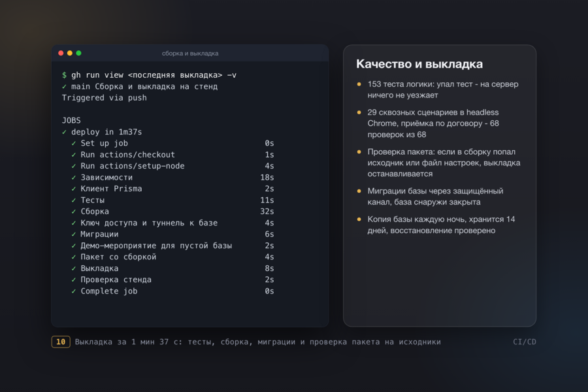
Task: Click the 'Сборка' step with 32s duration
Action: pyautogui.click(x=172, y=212)
